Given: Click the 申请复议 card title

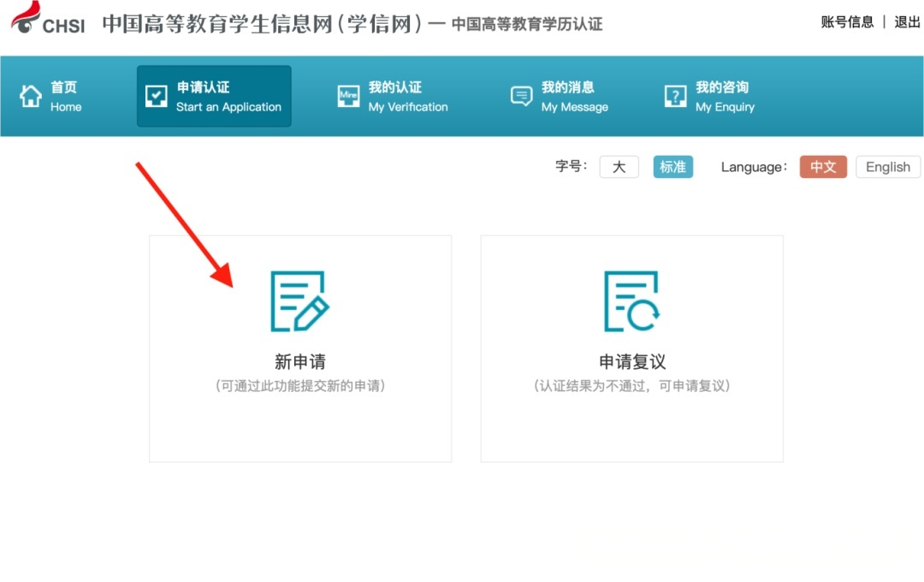Looking at the screenshot, I should (631, 361).
